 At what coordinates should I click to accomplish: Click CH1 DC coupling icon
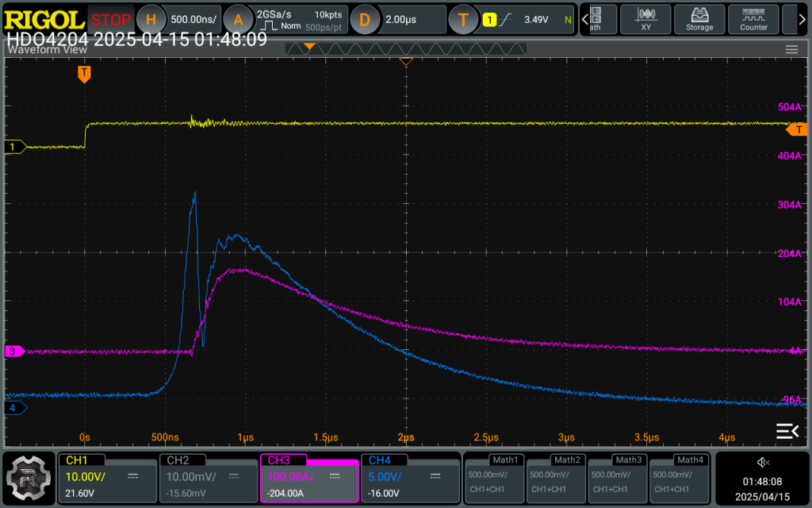(133, 476)
